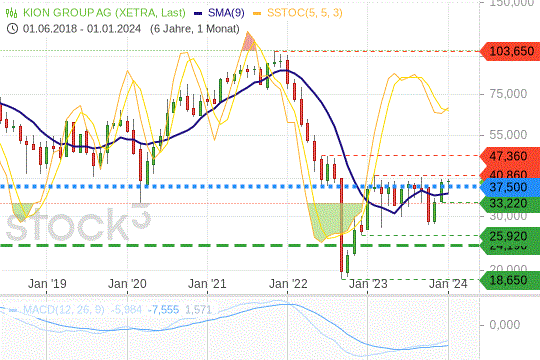Screen dimensions: 540x360
Task: Click the clock icon next to the date range
Action: pos(12,29)
